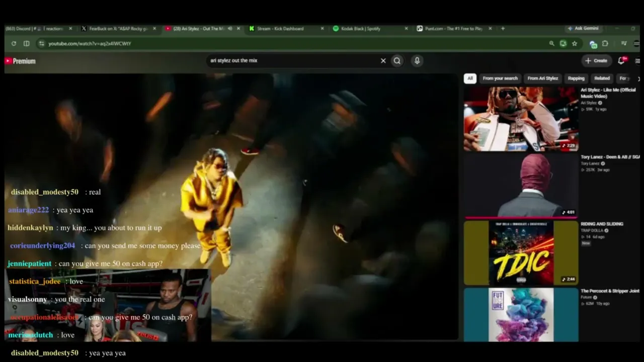Bookmark this page with the star icon
Image resolution: width=644 pixels, height=362 pixels.
[x=575, y=44]
